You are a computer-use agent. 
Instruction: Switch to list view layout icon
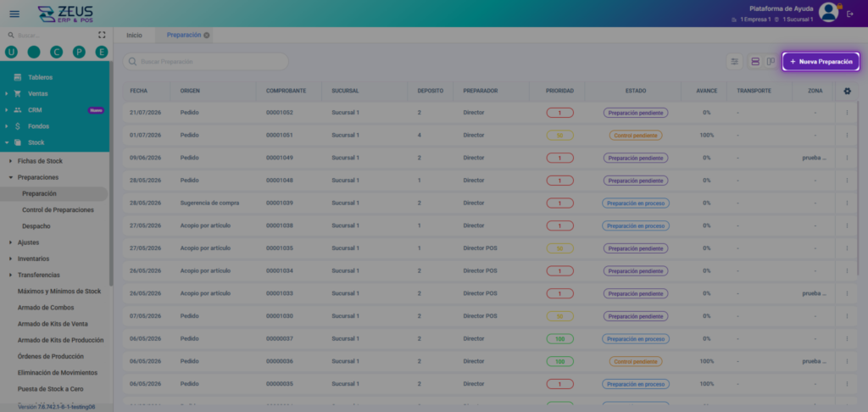755,62
